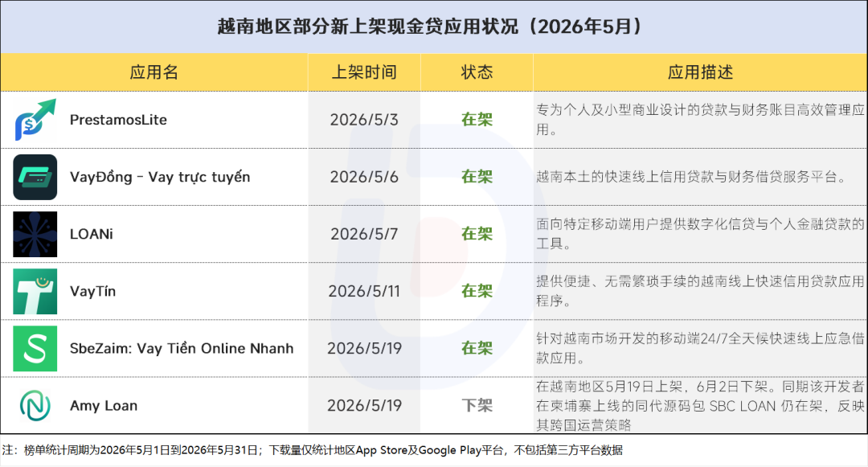Click Amy Loan's date 2026/5/19
Image resolution: width=868 pixels, height=467 pixels.
click(364, 406)
